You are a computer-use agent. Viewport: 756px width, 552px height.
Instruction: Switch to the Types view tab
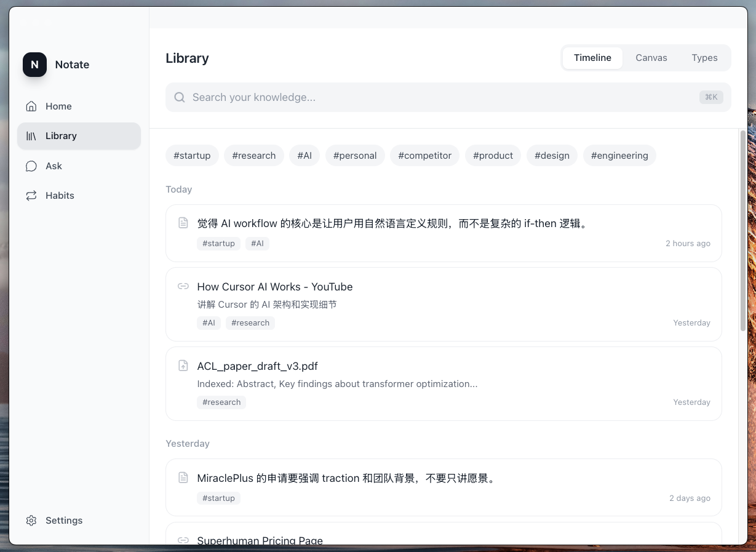click(x=704, y=58)
